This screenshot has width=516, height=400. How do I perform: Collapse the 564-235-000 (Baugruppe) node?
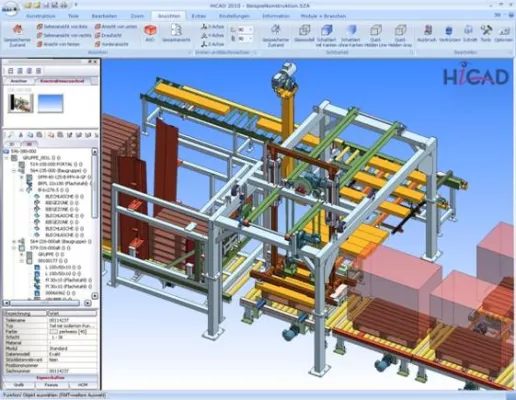pos(14,171)
